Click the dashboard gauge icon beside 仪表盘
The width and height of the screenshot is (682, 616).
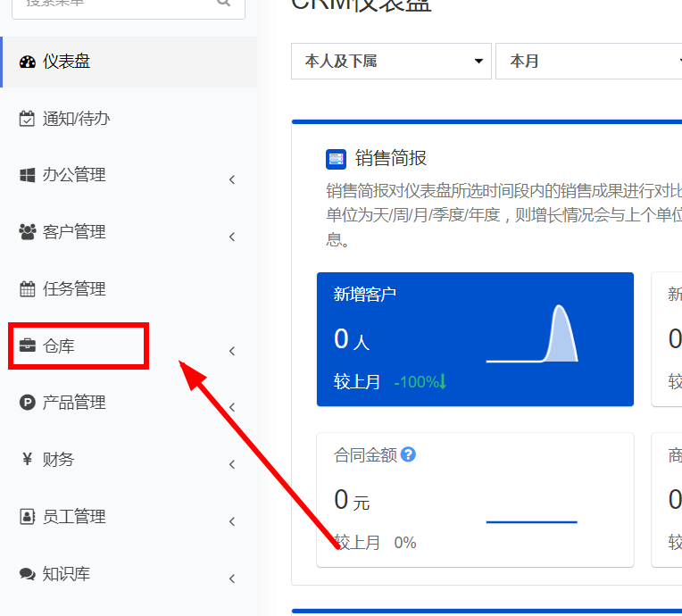28,62
